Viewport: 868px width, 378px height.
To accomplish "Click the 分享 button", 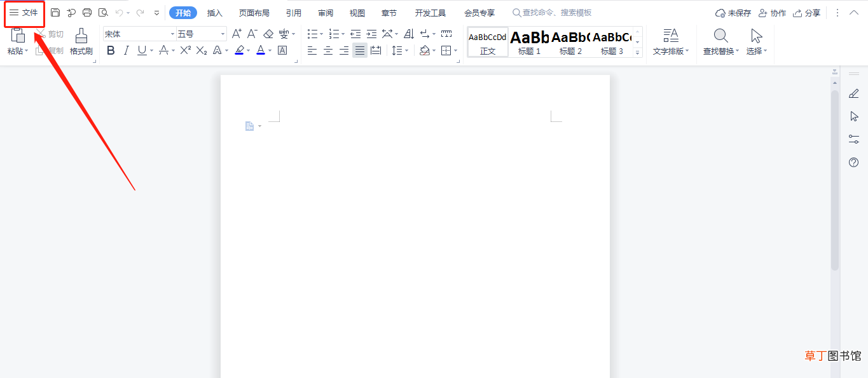I will [x=807, y=13].
